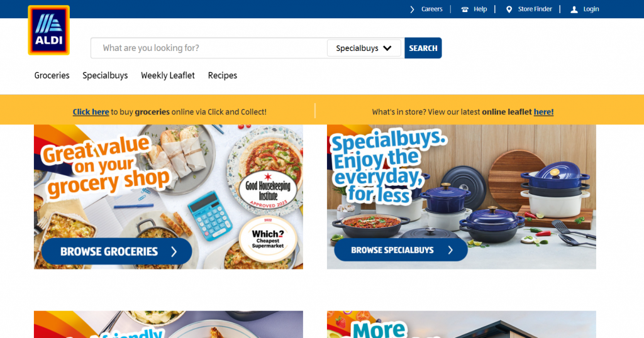The image size is (644, 338).
Task: Open the Groceries menu item
Action: [52, 75]
